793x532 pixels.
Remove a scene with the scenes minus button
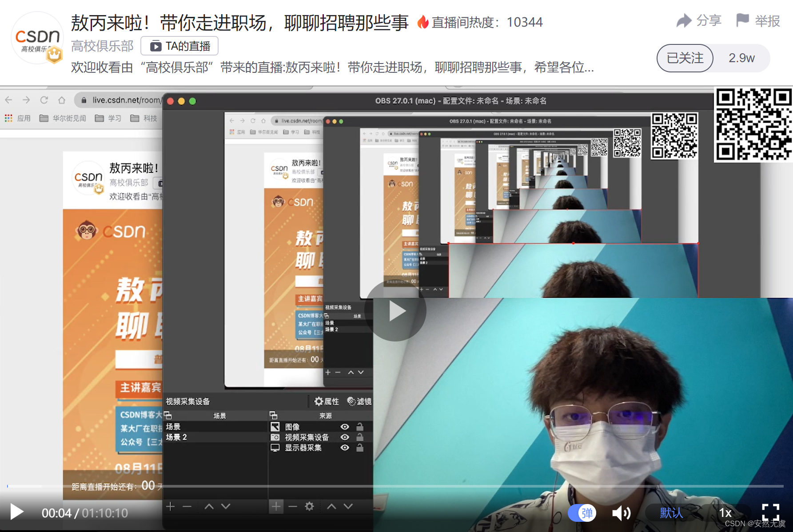[x=187, y=506]
